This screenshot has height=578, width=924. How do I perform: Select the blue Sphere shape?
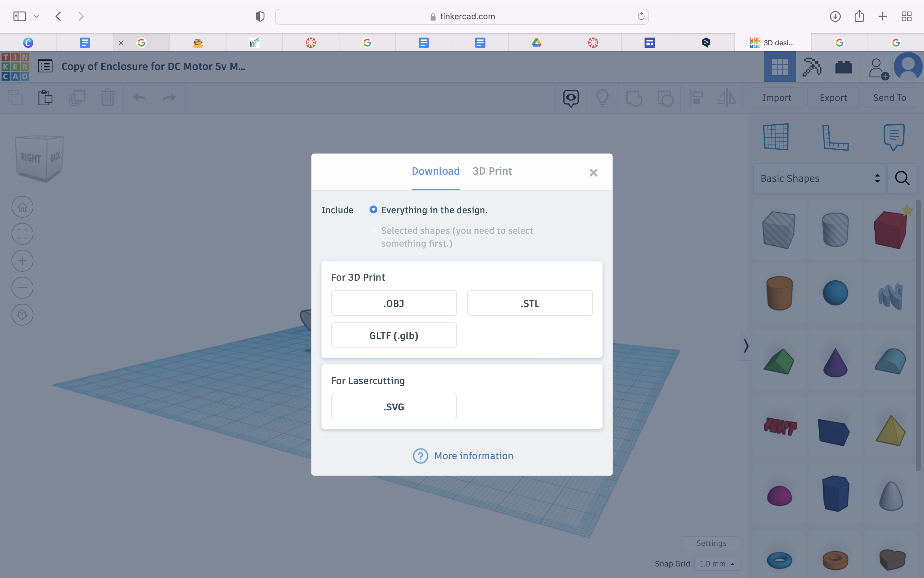835,293
